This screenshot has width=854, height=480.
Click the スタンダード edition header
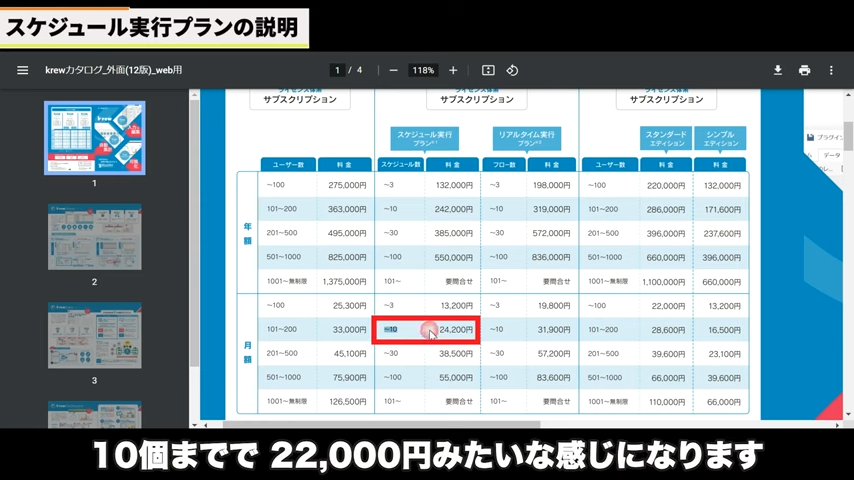coord(666,138)
